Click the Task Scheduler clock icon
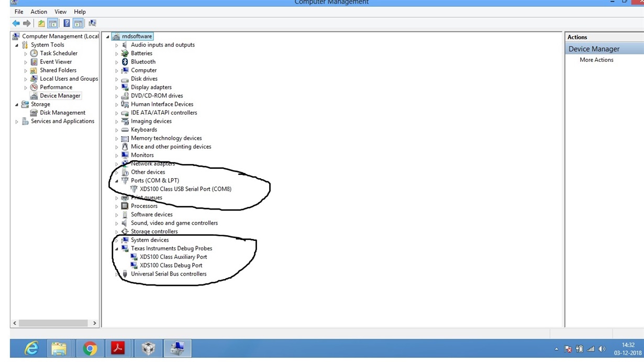Image resolution: width=644 pixels, height=362 pixels. click(x=34, y=53)
